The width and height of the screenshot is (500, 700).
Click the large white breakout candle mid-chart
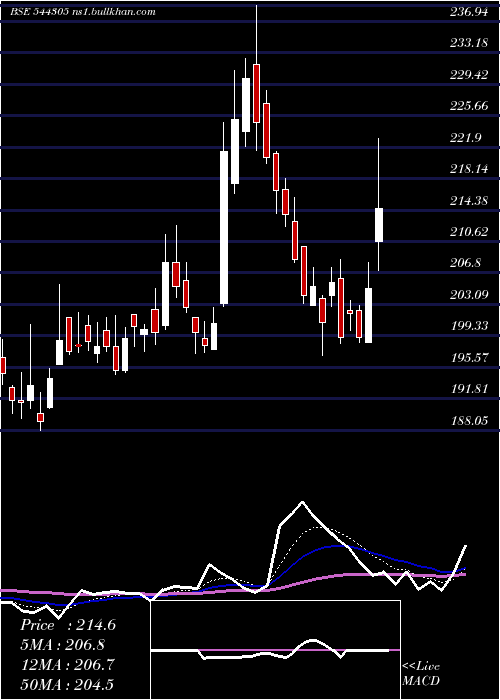(224, 228)
